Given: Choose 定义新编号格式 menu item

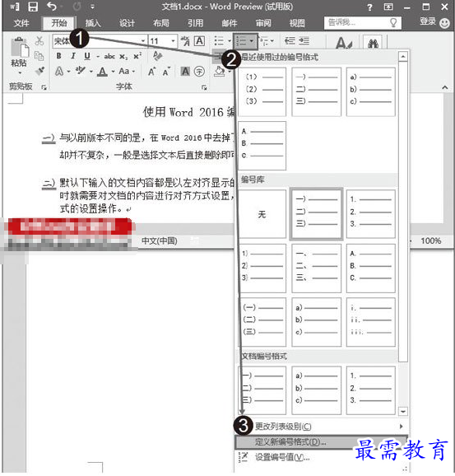Looking at the screenshot, I should [322, 441].
